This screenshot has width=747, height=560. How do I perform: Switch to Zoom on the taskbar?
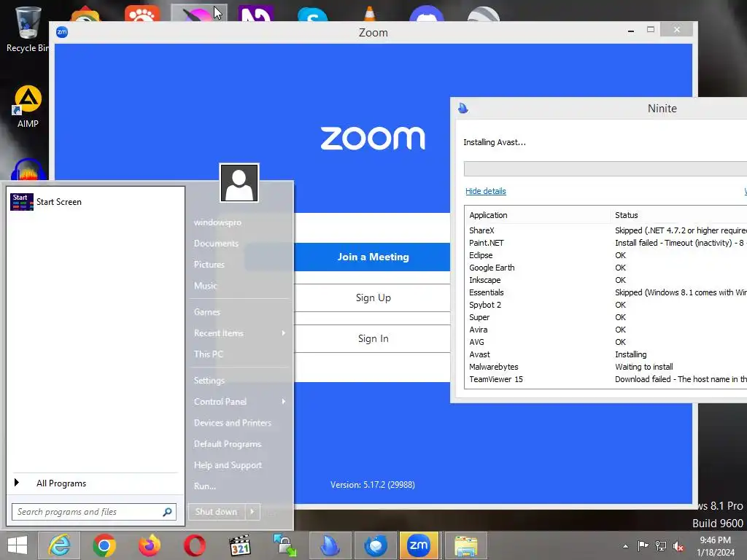419,545
